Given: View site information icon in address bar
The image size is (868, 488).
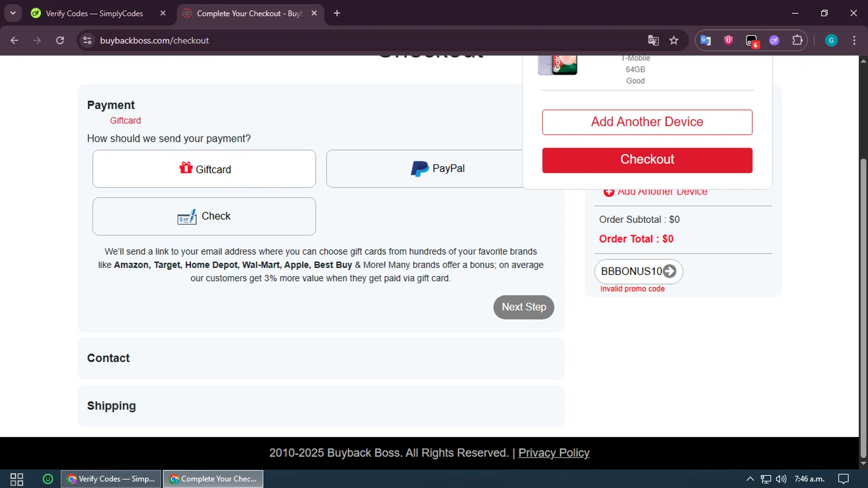Looking at the screenshot, I should tap(87, 41).
